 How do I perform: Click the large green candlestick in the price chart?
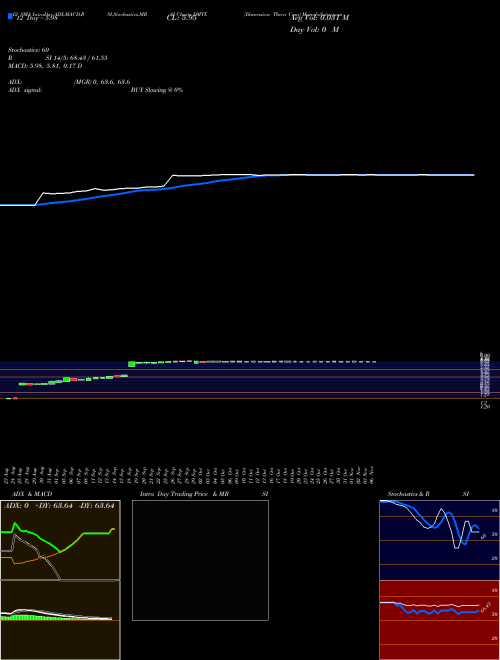coord(132,364)
